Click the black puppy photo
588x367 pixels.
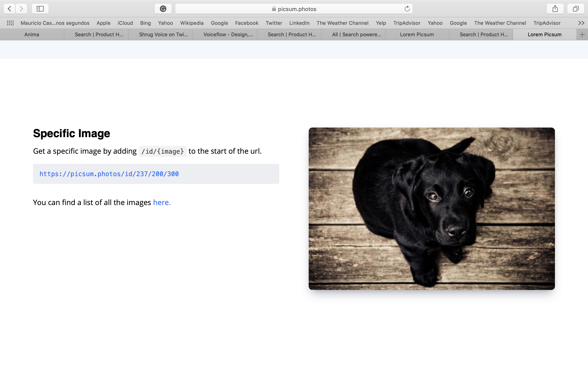[x=432, y=208]
